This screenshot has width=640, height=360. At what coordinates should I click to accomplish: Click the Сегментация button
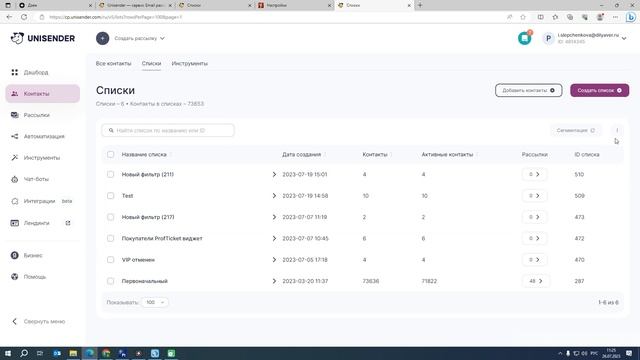tap(576, 130)
